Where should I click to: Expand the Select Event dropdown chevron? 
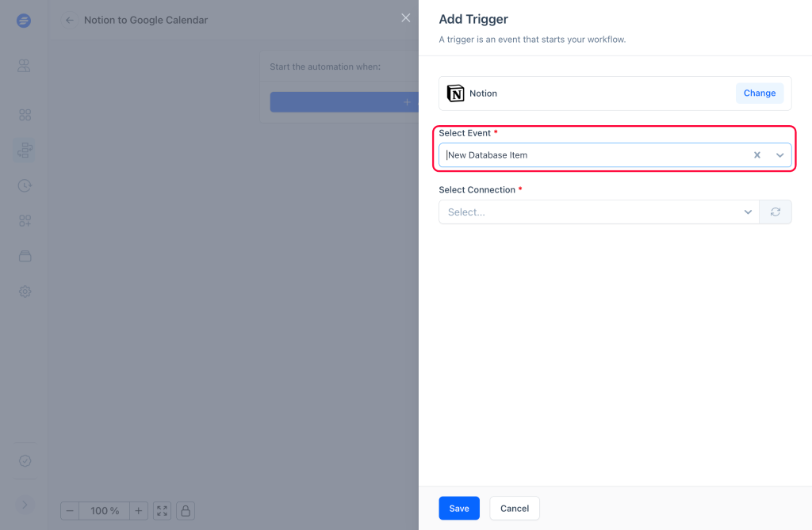coord(779,155)
